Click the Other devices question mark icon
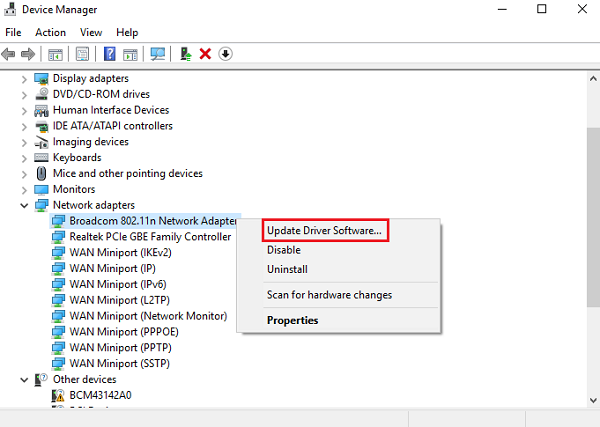Screen dimensions: 600x427 point(41,380)
